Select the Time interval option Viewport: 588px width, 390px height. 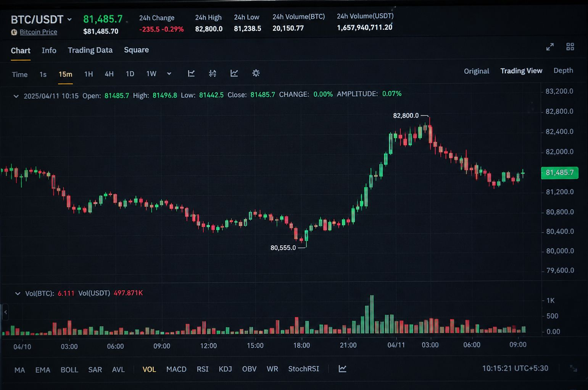[x=19, y=74]
